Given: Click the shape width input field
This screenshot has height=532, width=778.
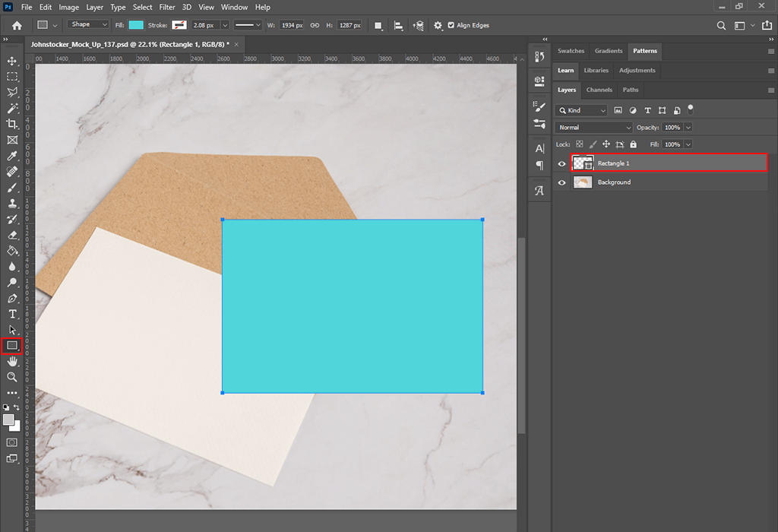Looking at the screenshot, I should click(291, 25).
